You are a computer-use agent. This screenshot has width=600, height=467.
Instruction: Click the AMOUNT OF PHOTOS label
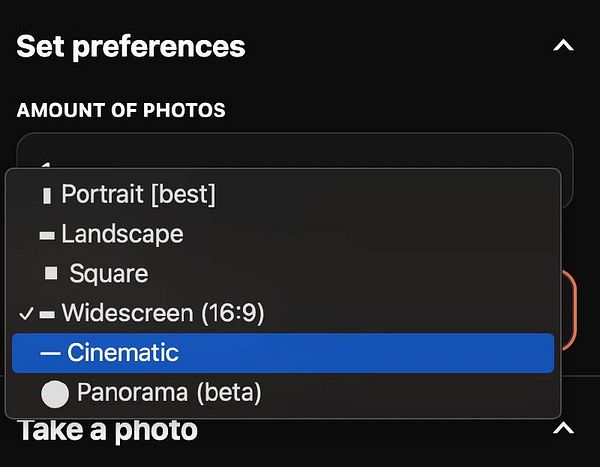121,110
